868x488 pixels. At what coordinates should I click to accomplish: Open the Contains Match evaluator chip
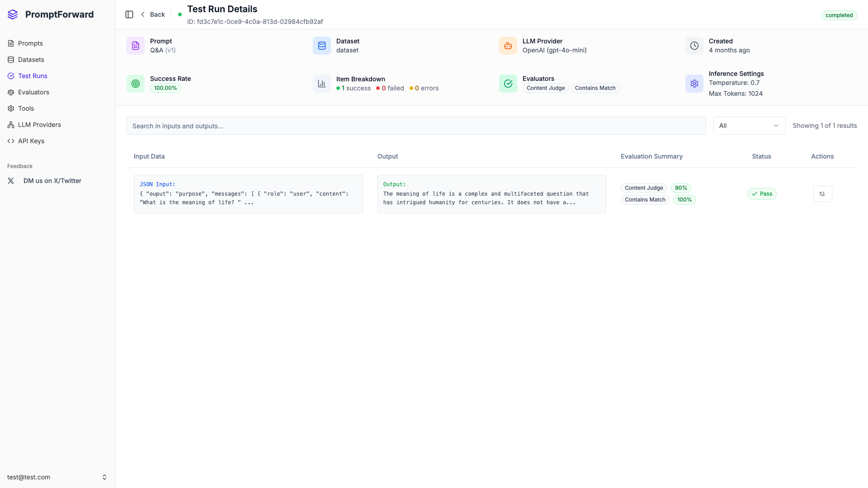click(x=595, y=88)
